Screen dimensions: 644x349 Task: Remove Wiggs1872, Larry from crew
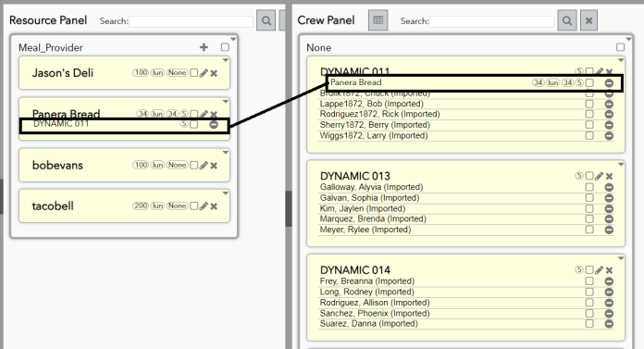pyautogui.click(x=609, y=136)
